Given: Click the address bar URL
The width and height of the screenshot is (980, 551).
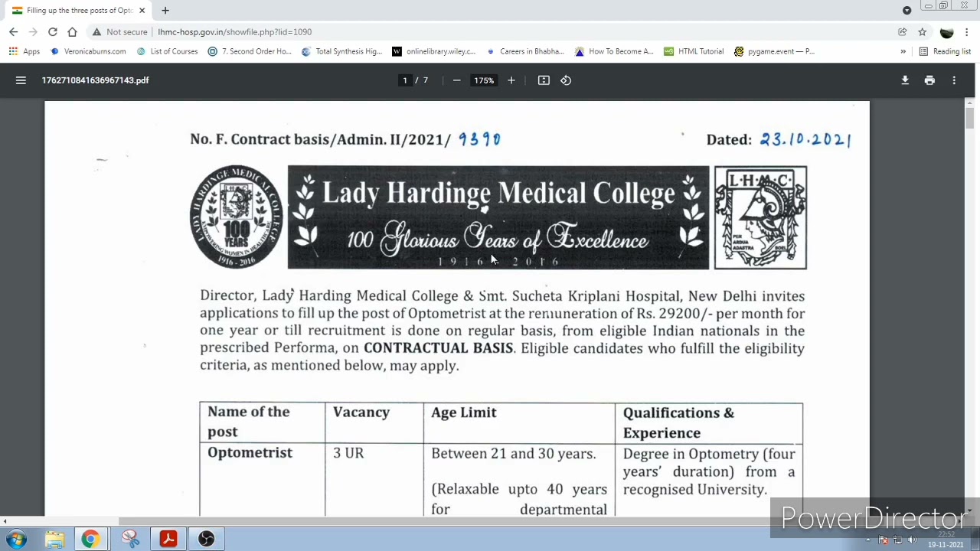Looking at the screenshot, I should (x=234, y=32).
